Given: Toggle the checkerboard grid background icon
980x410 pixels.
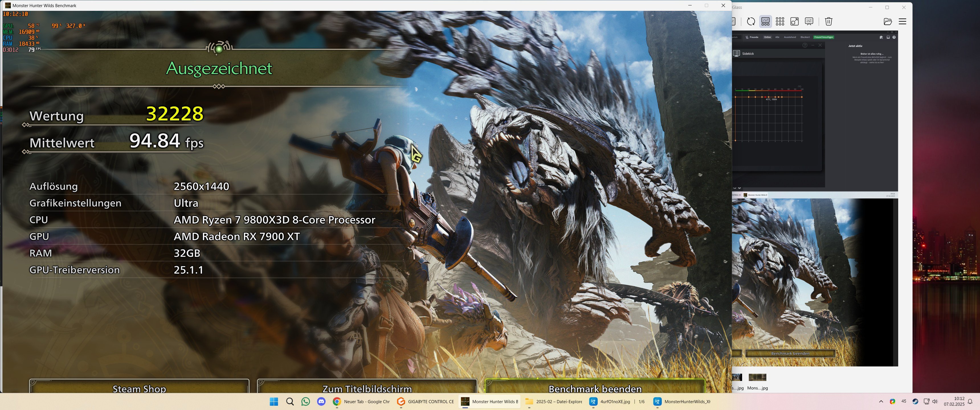Looking at the screenshot, I should click(x=780, y=22).
